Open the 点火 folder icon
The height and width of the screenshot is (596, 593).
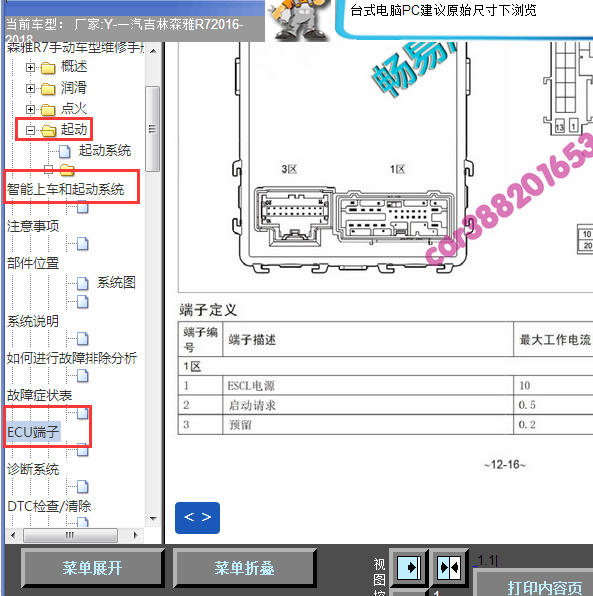pos(48,110)
